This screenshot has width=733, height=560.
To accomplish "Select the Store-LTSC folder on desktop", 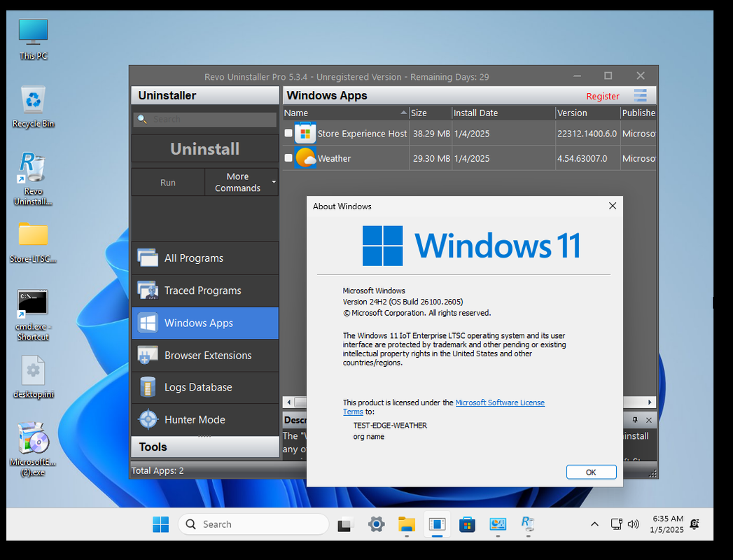I will point(33,243).
